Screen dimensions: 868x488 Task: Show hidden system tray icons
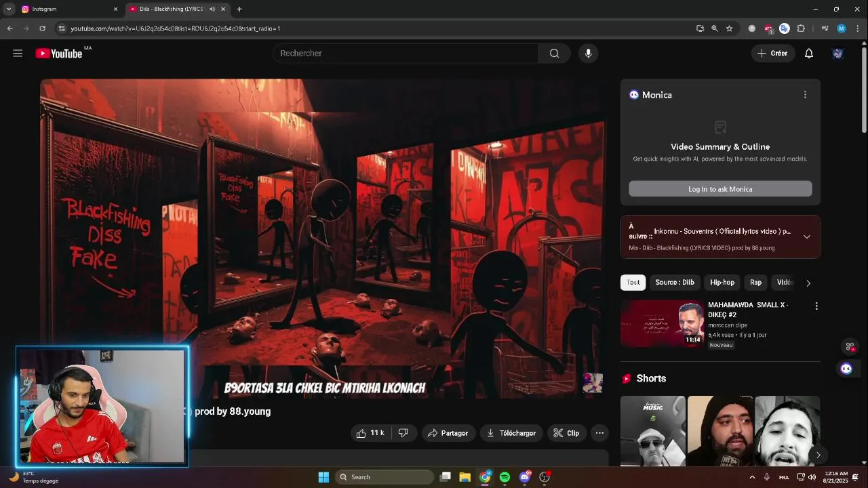click(752, 477)
